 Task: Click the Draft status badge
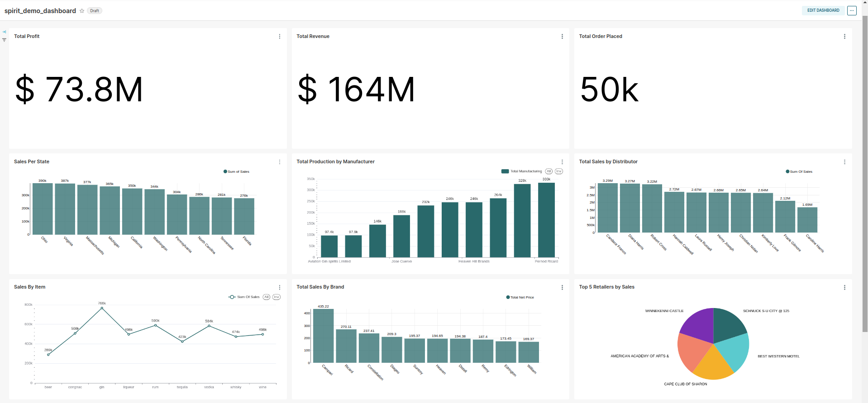tap(95, 11)
